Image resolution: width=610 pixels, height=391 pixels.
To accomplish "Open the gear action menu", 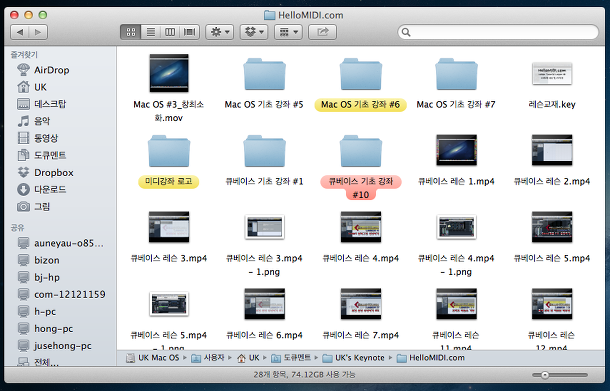I will (219, 32).
